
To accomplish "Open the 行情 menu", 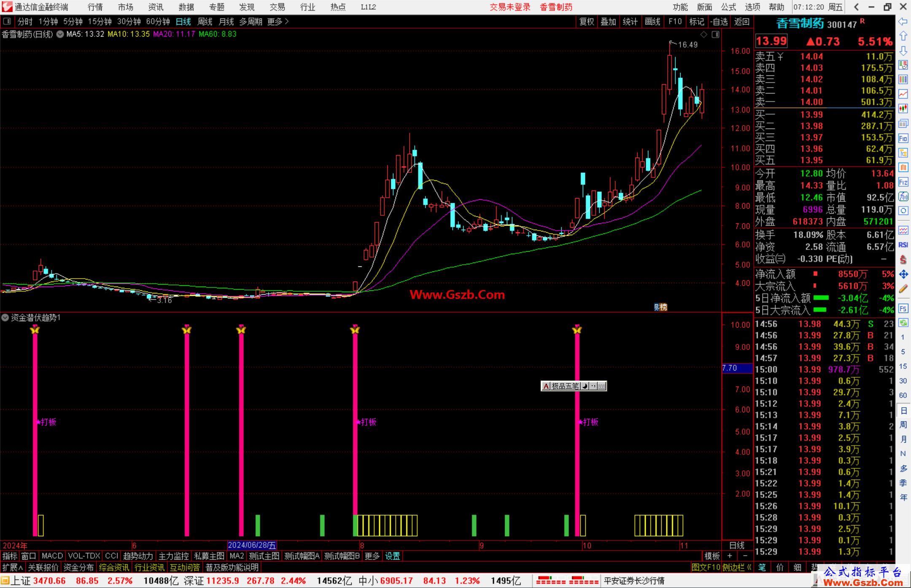I will [x=95, y=7].
